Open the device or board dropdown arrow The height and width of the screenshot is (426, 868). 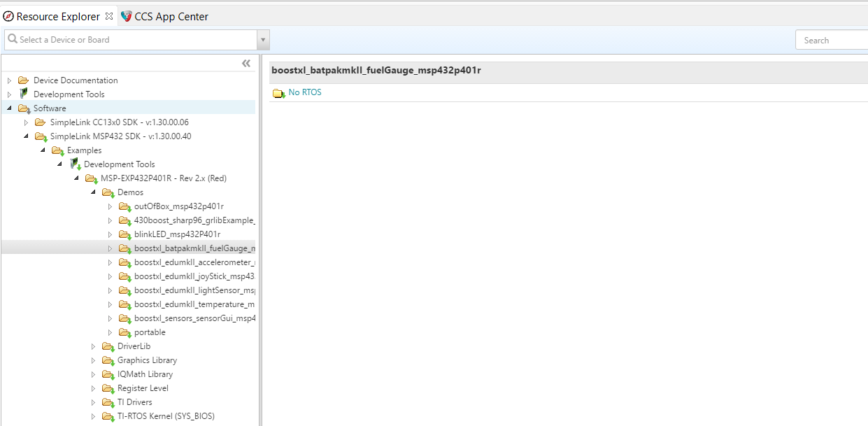click(x=264, y=40)
